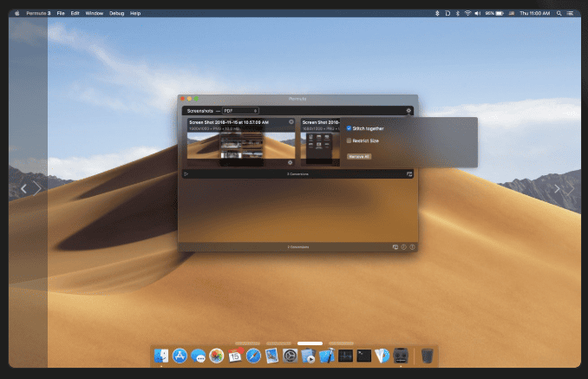Screen dimensions: 588x379
Task: Click the clock showing Thu 11:00 AM
Action: pos(535,13)
